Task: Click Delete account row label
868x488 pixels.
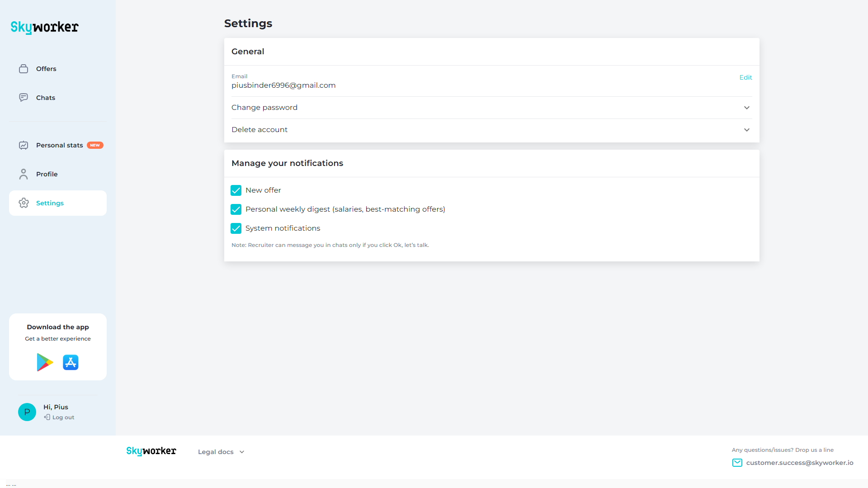Action: pos(259,130)
